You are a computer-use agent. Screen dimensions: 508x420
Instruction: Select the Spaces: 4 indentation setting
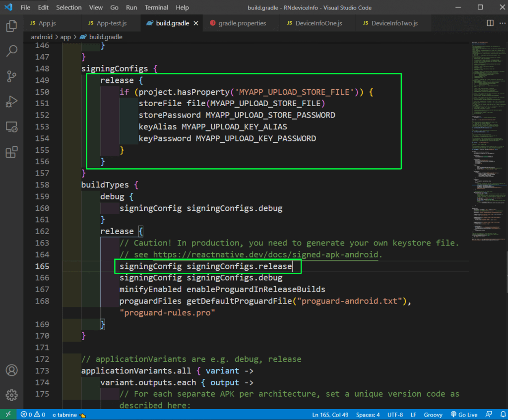tap(368, 415)
